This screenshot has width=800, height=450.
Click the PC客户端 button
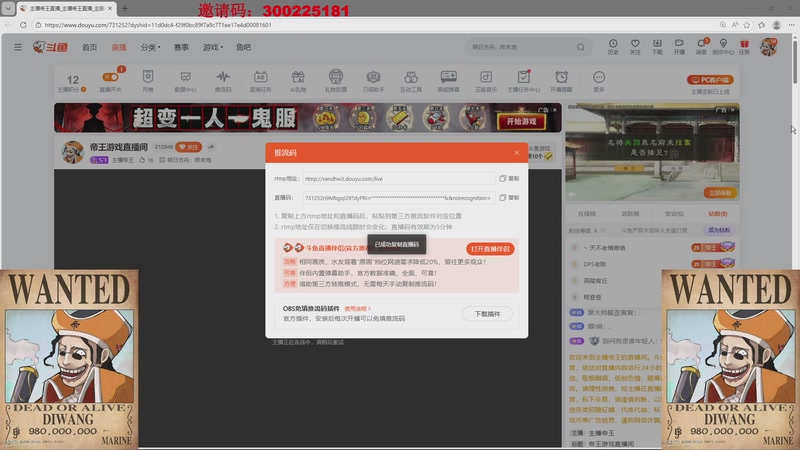click(x=710, y=80)
